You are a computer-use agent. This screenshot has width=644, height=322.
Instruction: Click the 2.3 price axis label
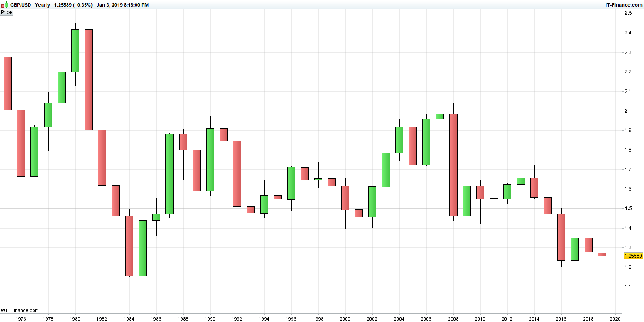(628, 52)
